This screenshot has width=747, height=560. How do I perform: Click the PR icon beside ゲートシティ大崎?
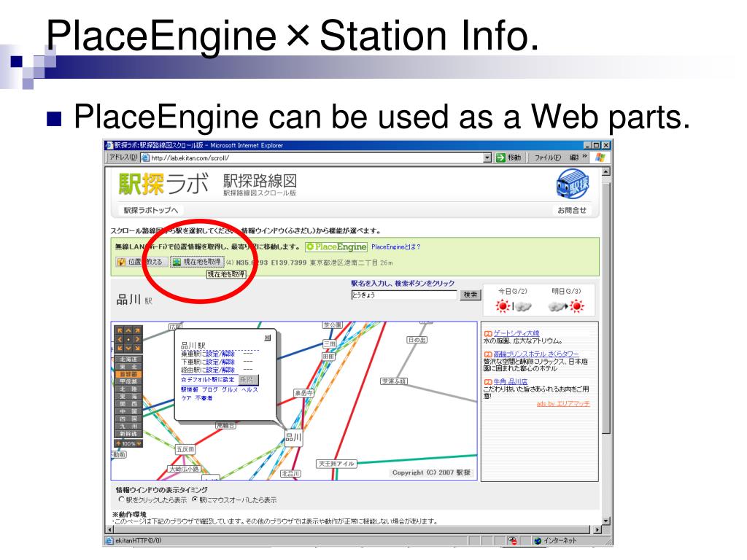pyautogui.click(x=488, y=334)
